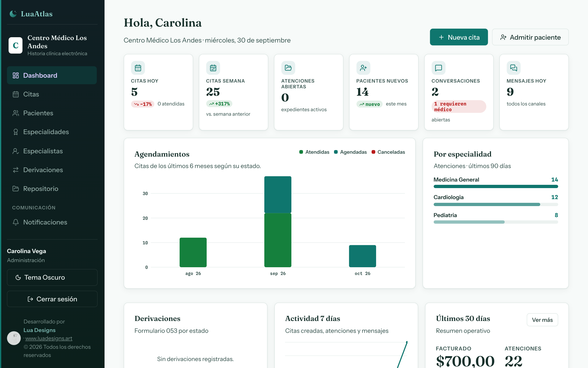Viewport: 588px width, 368px height.
Task: Open the www.luadesigns.art link
Action: 49,338
